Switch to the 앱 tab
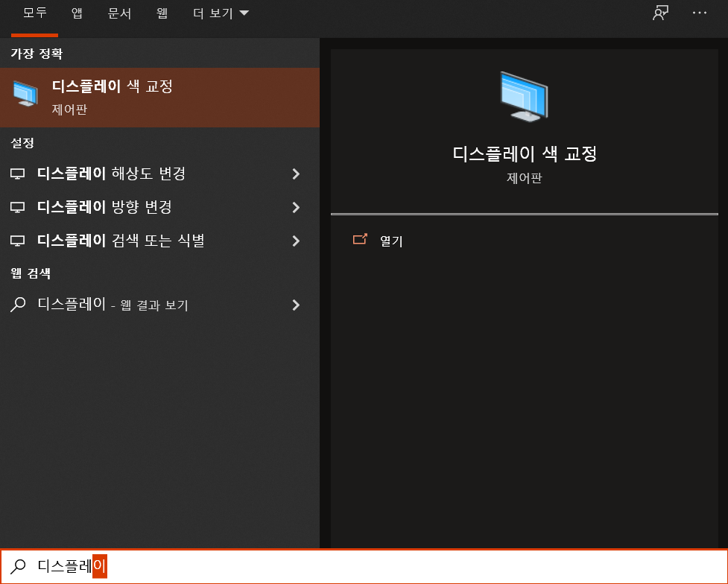This screenshot has height=584, width=728. point(77,13)
